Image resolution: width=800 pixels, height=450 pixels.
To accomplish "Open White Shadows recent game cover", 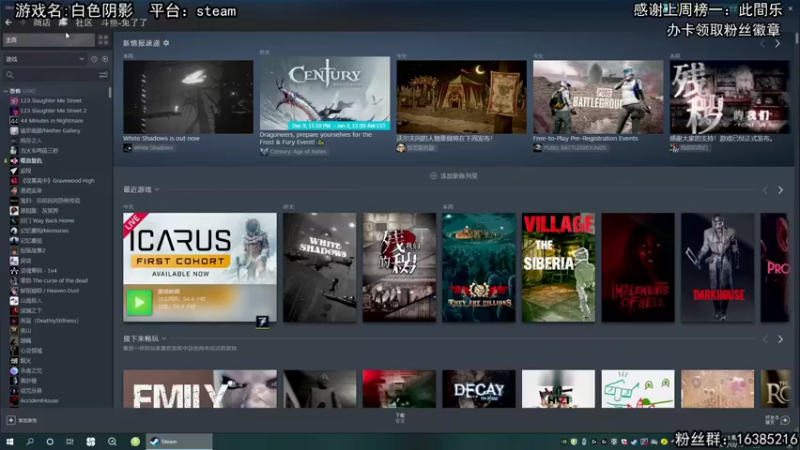I will (319, 267).
